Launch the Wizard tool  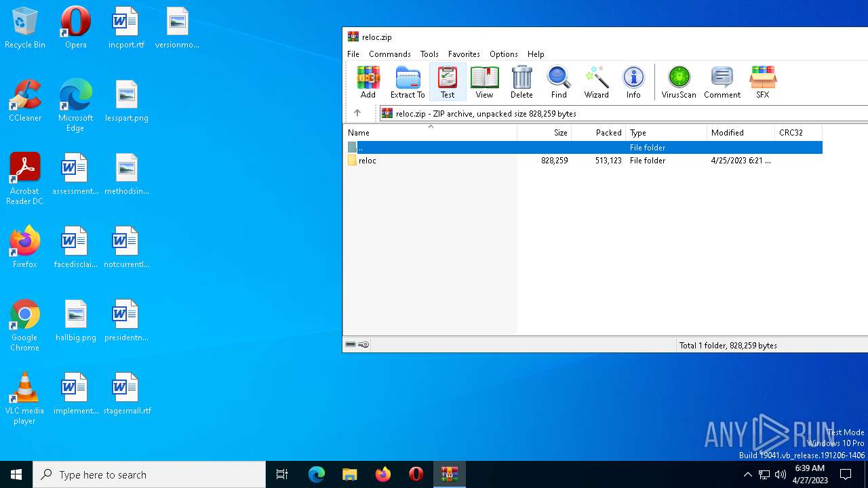[x=597, y=82]
